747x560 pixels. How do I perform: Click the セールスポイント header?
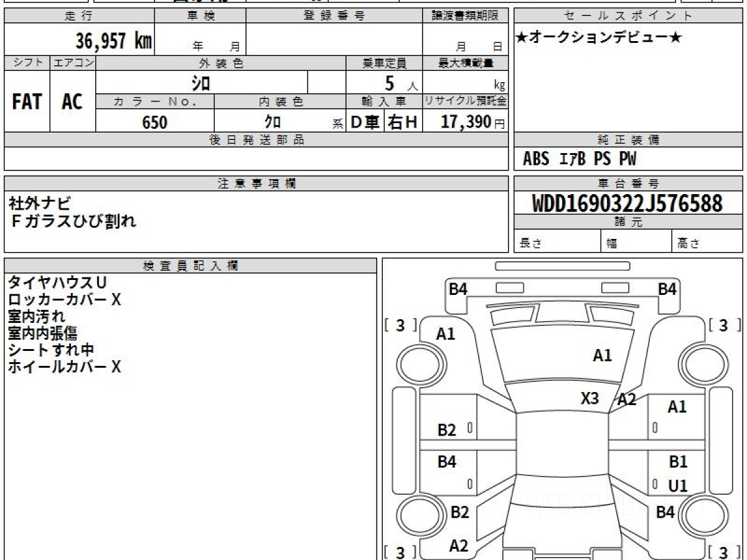[x=629, y=16]
